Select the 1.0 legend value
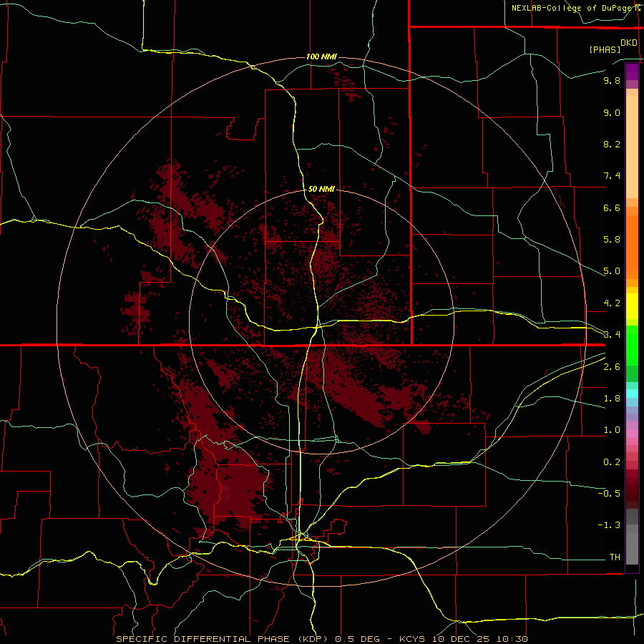Image resolution: width=644 pixels, height=644 pixels. click(612, 430)
